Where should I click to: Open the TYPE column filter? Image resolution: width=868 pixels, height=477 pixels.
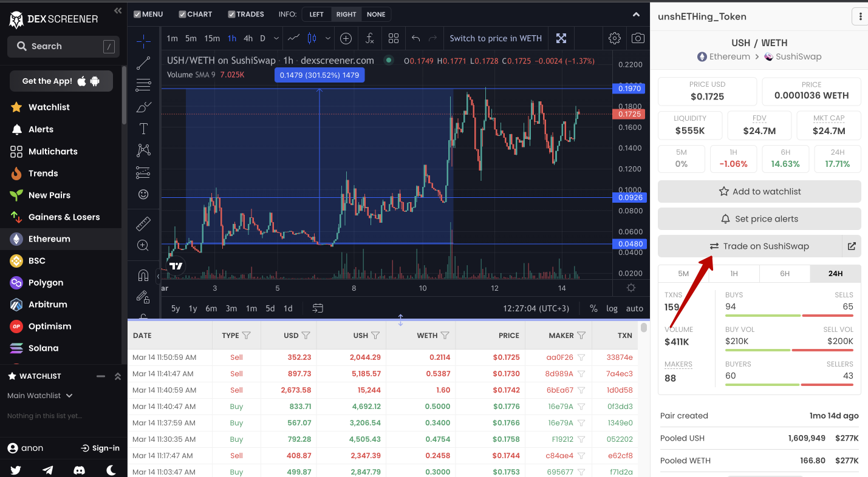coord(246,336)
